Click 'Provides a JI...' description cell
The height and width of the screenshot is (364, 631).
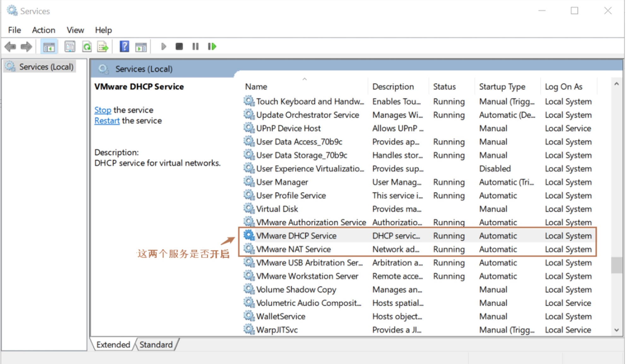point(397,330)
